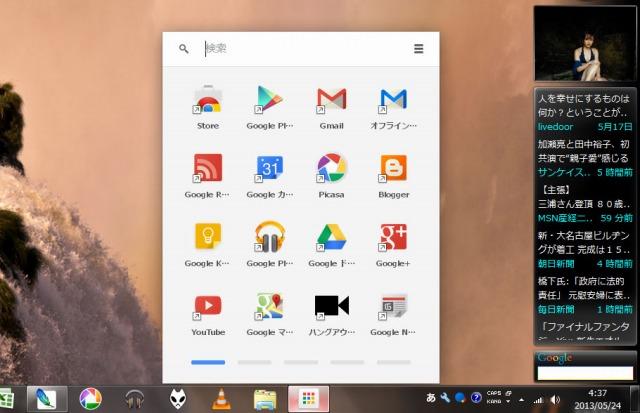Switch to the fourth launcher page

(x=347, y=362)
